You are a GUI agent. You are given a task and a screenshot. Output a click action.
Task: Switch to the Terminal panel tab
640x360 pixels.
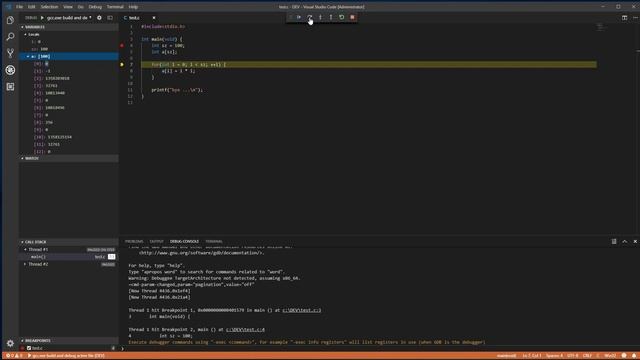tap(214, 242)
